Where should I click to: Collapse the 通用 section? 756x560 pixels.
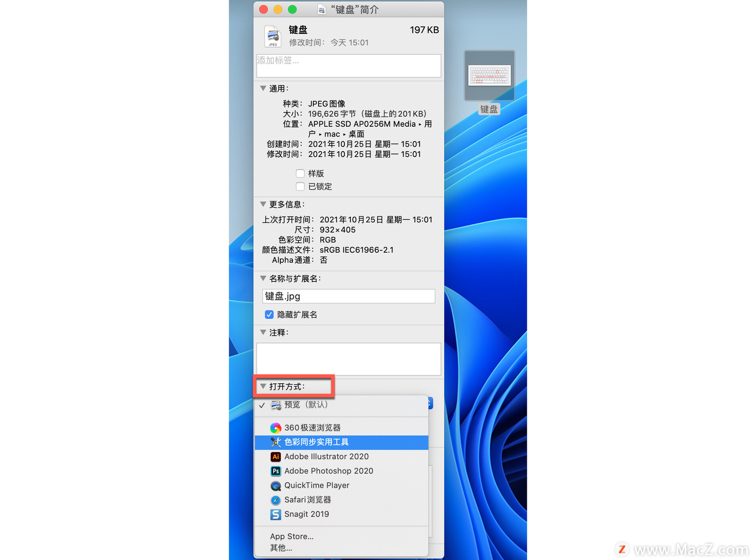click(x=263, y=89)
